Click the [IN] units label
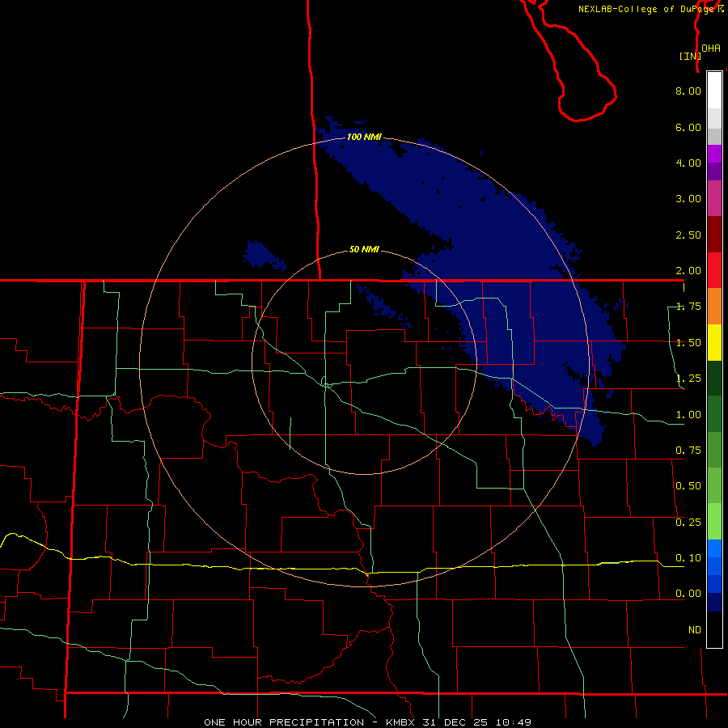Screen dimensions: 728x728 point(690,56)
